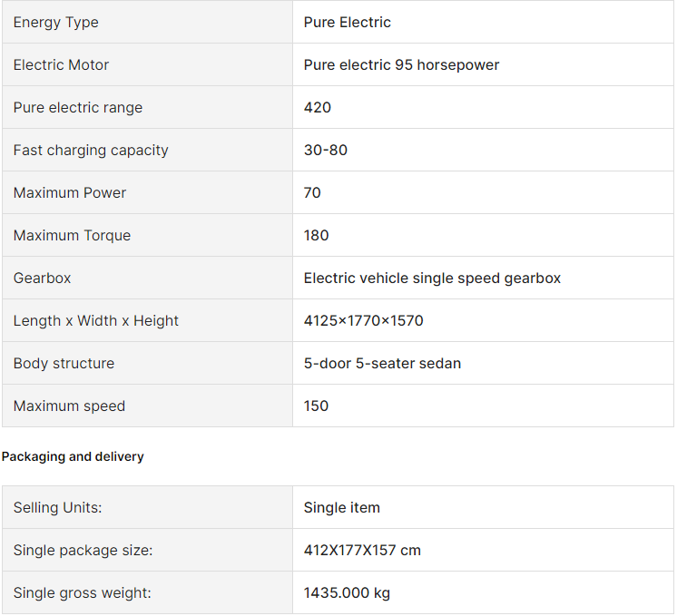Click the 412X177X157 cm package size

[x=362, y=551]
